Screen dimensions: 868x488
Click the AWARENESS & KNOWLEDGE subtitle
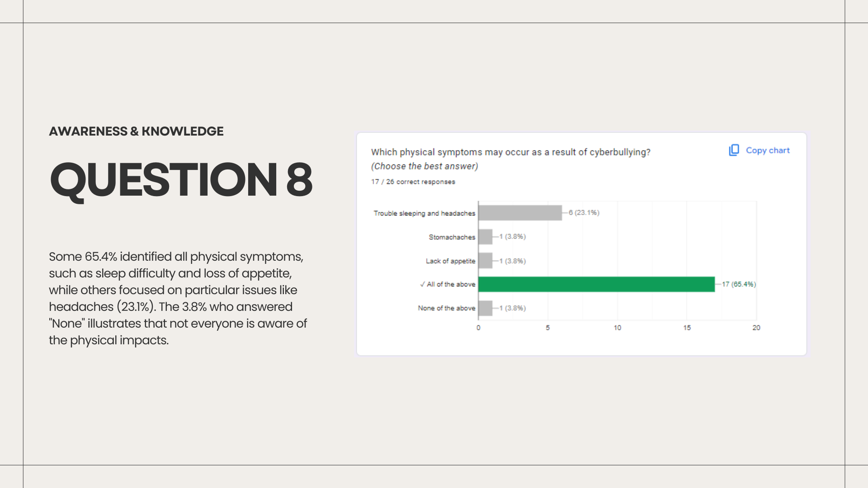pyautogui.click(x=136, y=131)
